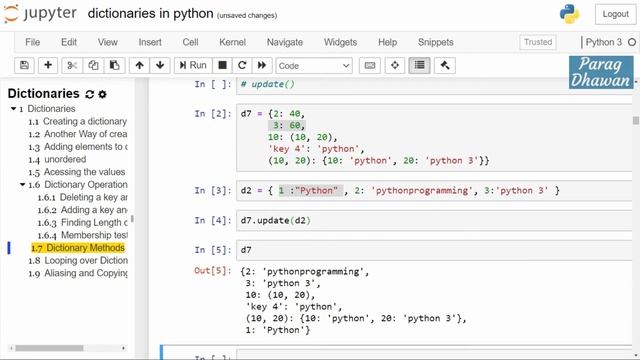The image size is (640, 360).
Task: Restart kernel and run all cells icon
Action: (x=262, y=65)
